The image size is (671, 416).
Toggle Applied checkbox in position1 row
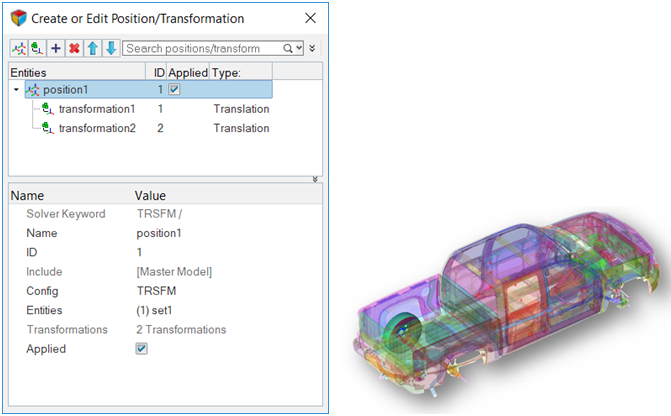coord(175,90)
